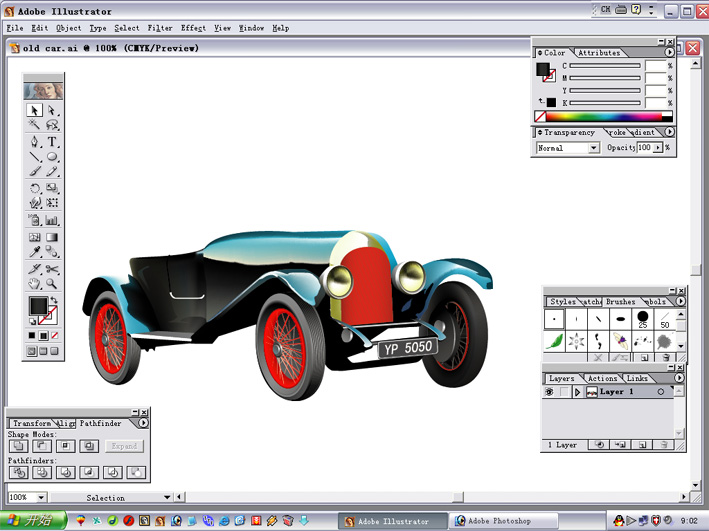Viewport: 709px width, 531px height.
Task: Select the Paintbrush tool
Action: (x=34, y=171)
